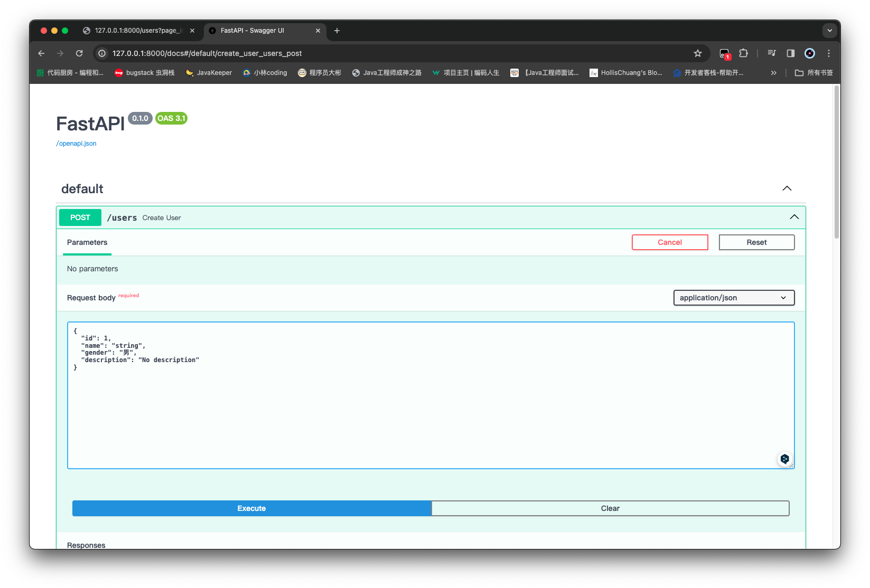
Task: View site information for 127.0.0.1
Action: click(x=102, y=53)
